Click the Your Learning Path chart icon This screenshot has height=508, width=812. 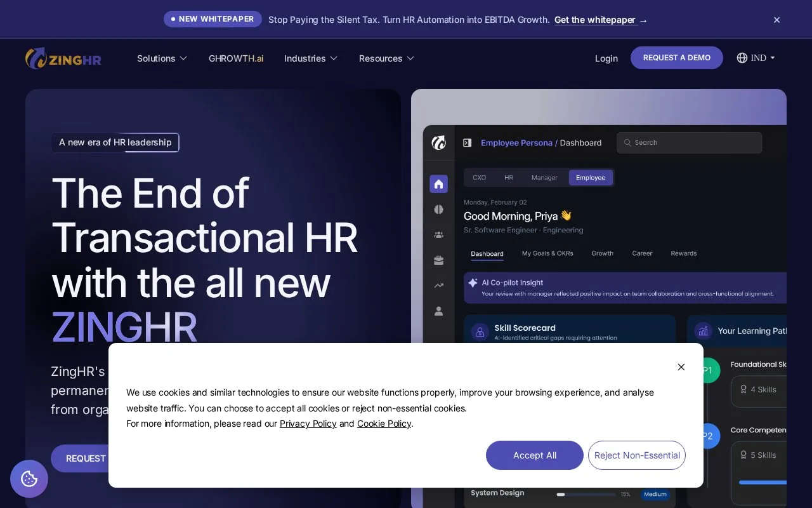click(703, 331)
